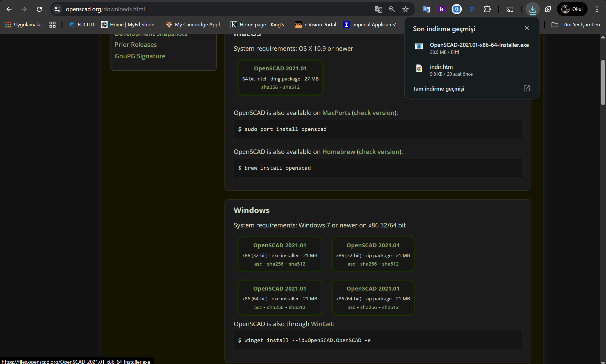The height and width of the screenshot is (364, 606).
Task: Open GnuPG Signature link
Action: tap(140, 56)
